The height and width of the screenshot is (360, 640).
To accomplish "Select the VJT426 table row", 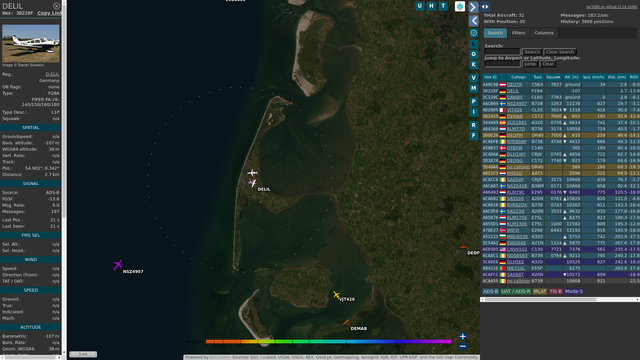I will pos(560,110).
